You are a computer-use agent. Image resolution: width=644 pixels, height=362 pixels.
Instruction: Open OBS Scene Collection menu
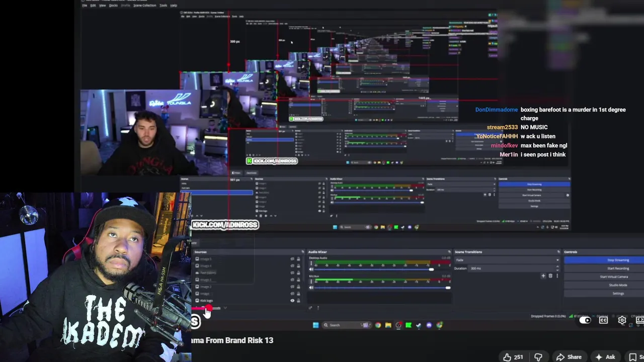point(145,5)
